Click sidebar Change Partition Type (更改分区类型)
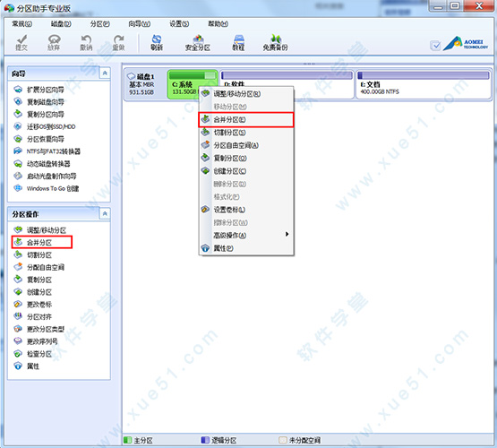This screenshot has width=497, height=448. coord(46,329)
